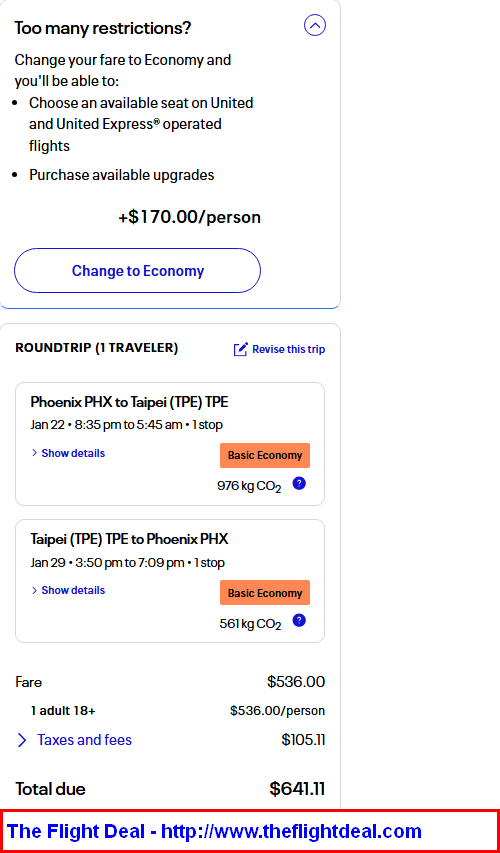Click the Change to Economy button
Viewport: 500px width, 853px height.
[138, 271]
